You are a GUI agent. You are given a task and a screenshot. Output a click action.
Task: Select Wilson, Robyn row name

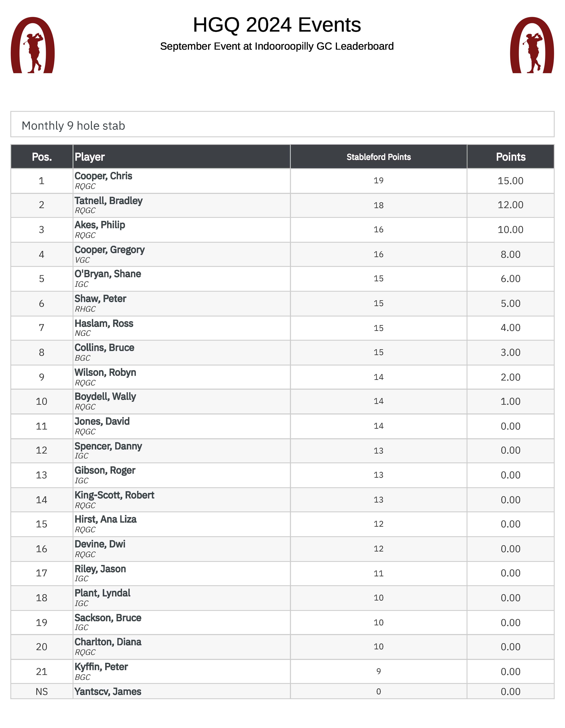tap(105, 372)
